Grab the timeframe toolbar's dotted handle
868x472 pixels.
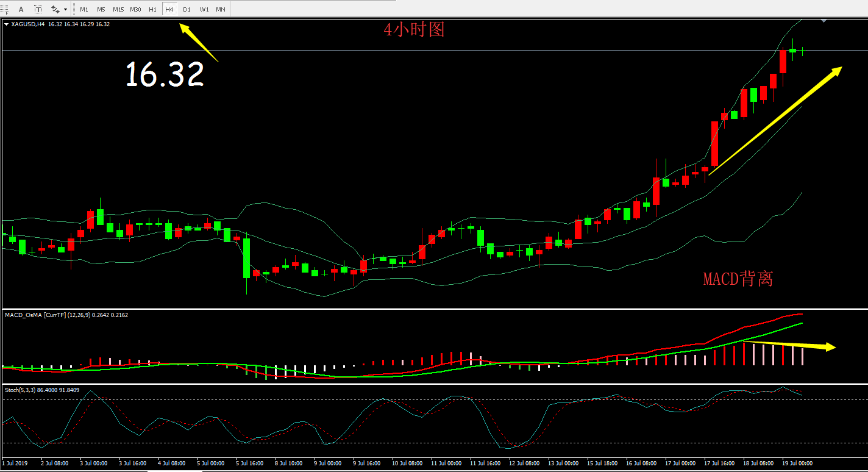(74, 9)
